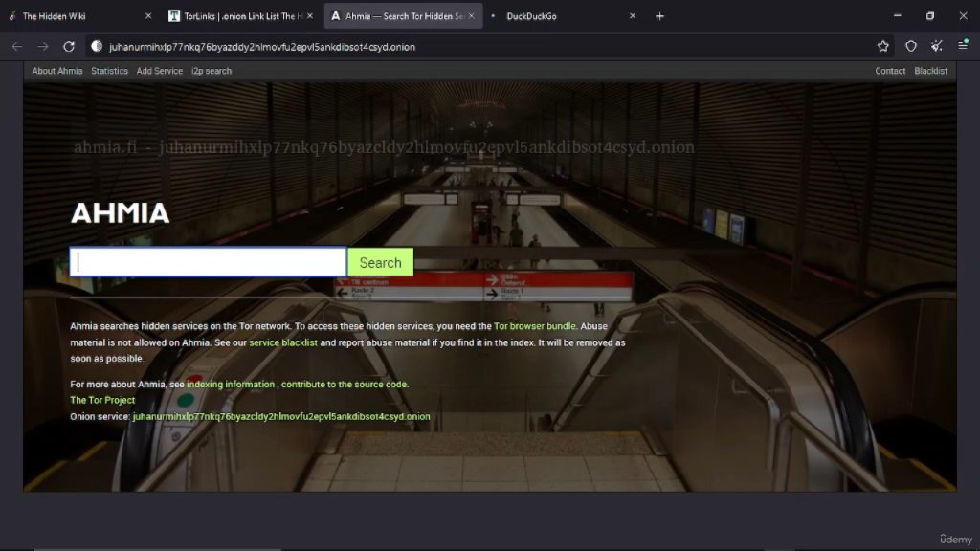Open onion site identity icon in address bar

click(x=97, y=46)
